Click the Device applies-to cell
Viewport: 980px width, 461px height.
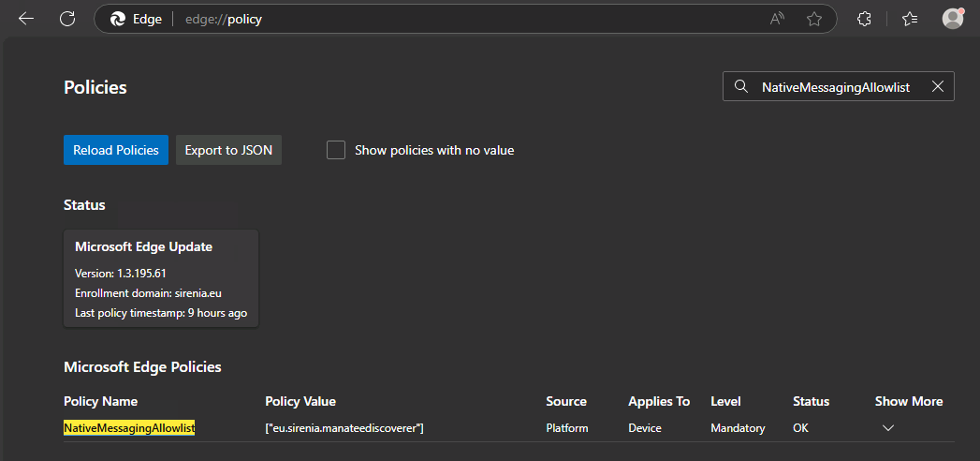(645, 428)
